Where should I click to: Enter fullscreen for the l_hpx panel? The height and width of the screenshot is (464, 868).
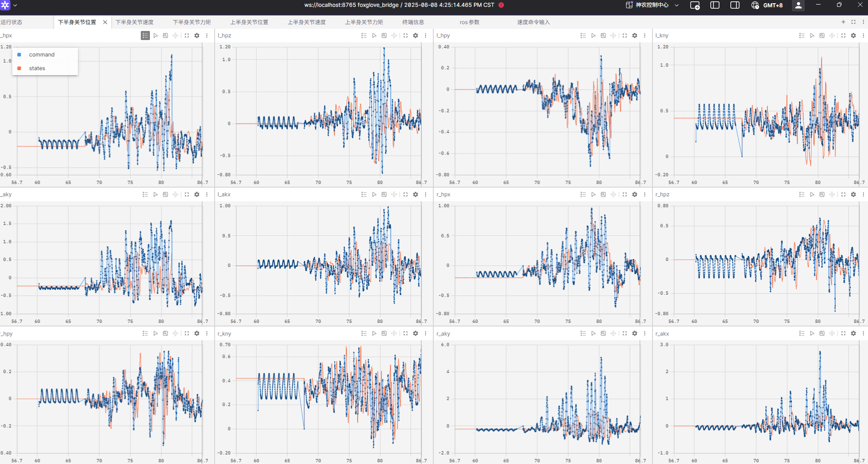(187, 36)
